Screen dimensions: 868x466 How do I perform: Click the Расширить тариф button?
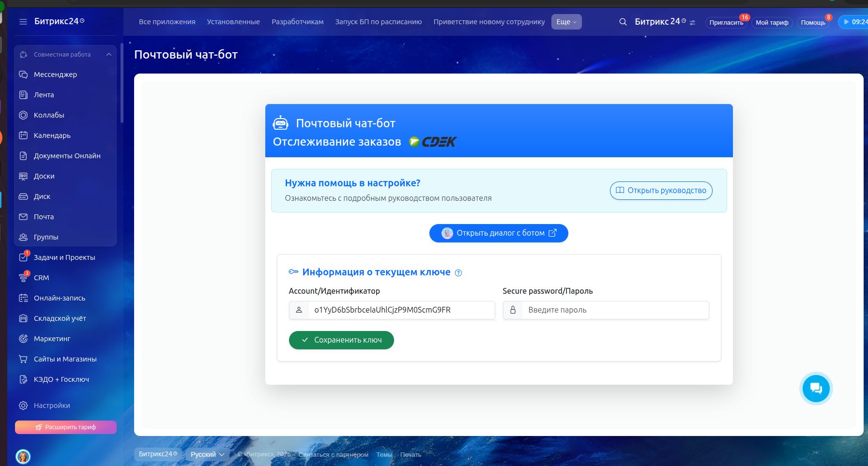66,427
